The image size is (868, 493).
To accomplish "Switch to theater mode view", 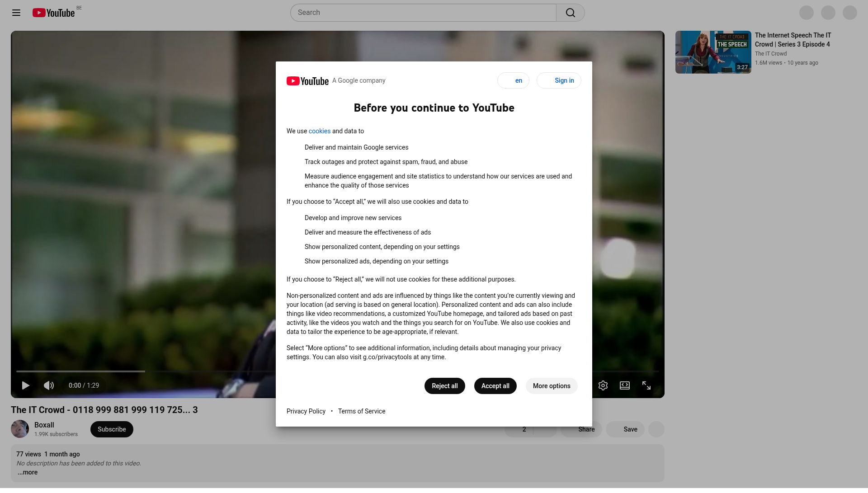I will pyautogui.click(x=624, y=385).
